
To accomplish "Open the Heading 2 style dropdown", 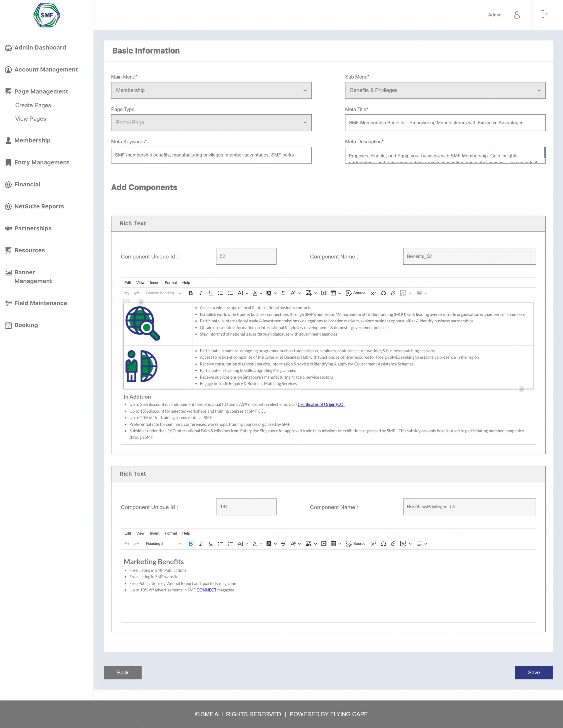I will coord(163,544).
